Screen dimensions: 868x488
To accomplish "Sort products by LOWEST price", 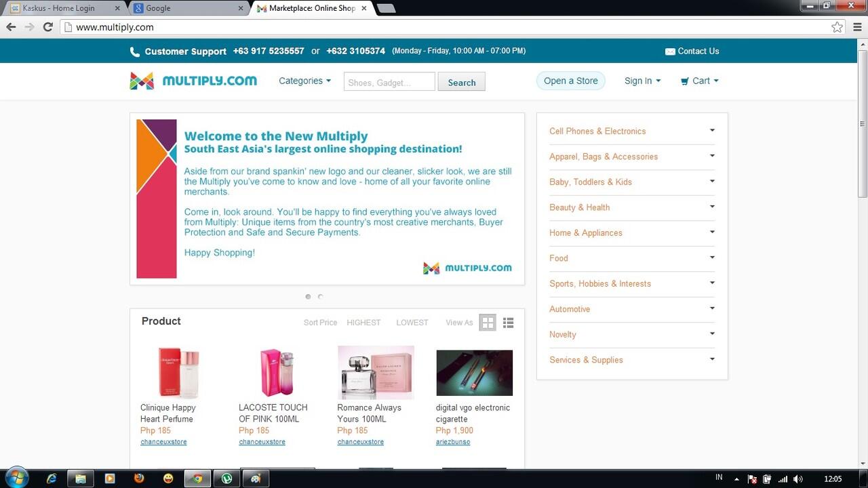I will pyautogui.click(x=412, y=323).
